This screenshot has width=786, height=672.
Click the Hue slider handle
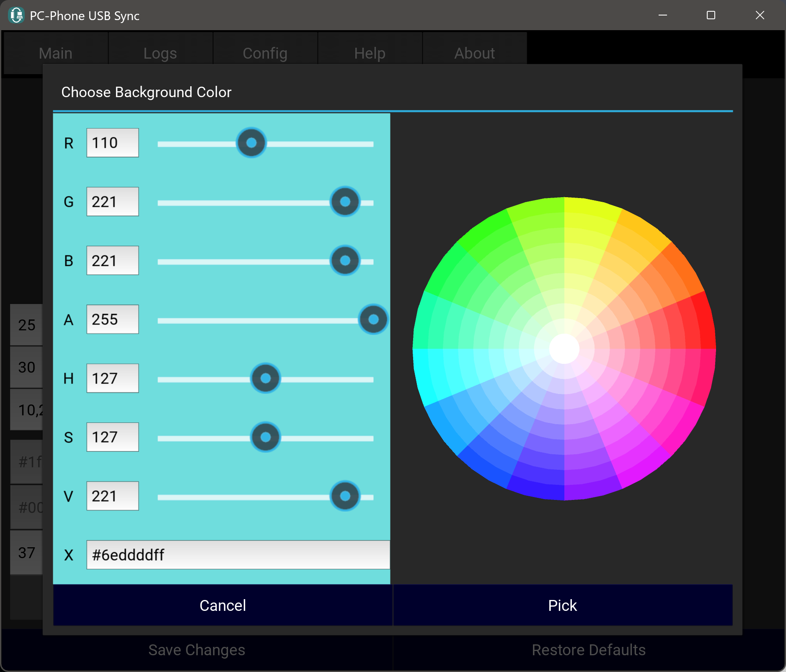[x=265, y=378]
